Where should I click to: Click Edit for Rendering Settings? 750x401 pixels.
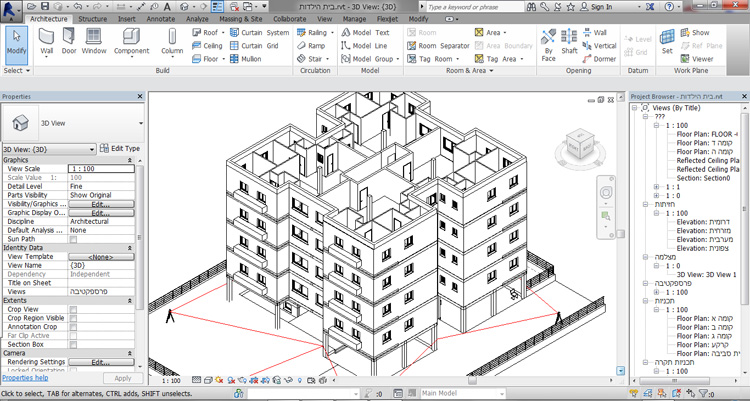[101, 362]
